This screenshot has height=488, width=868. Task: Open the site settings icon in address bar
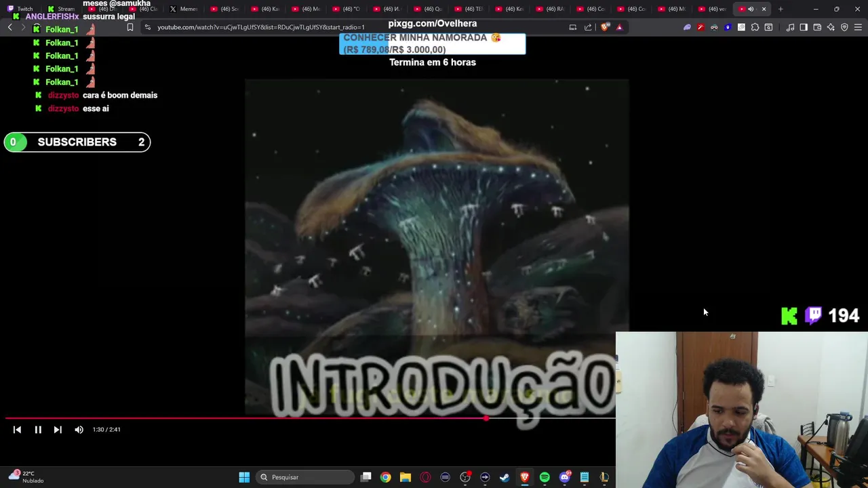[148, 27]
